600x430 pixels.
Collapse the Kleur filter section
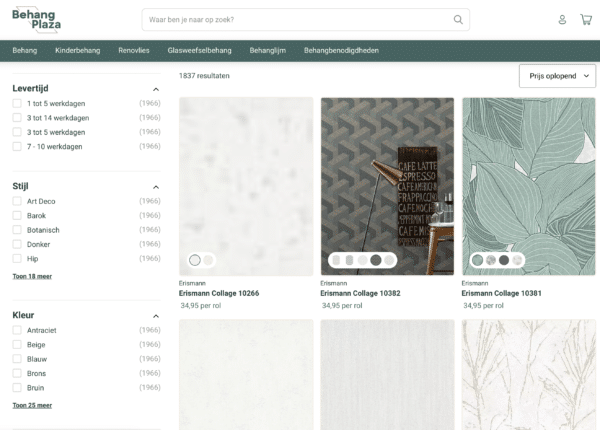(x=156, y=316)
